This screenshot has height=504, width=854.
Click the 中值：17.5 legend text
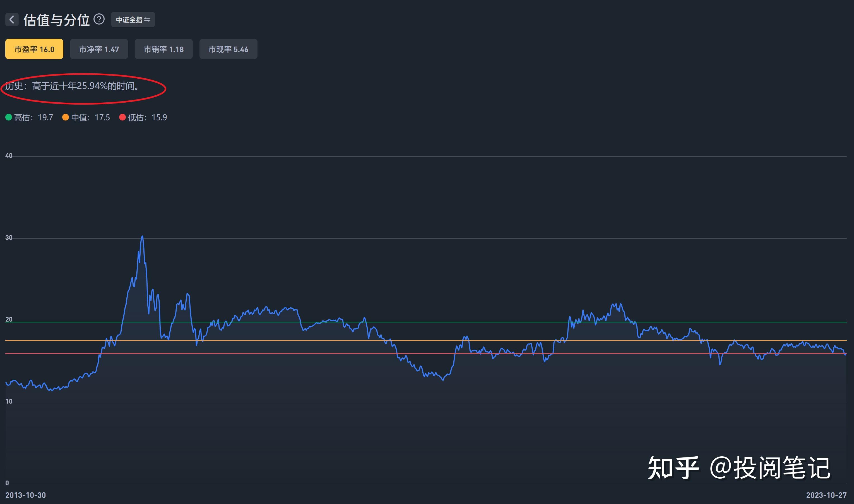pyautogui.click(x=91, y=117)
